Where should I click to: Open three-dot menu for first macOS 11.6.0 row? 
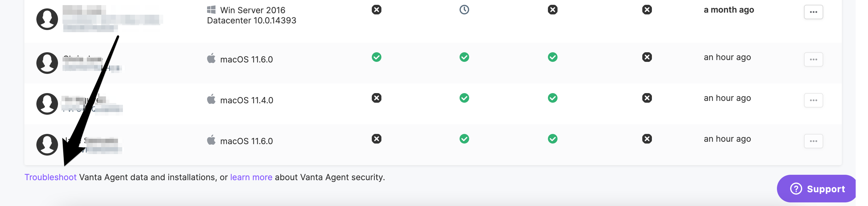click(x=813, y=59)
